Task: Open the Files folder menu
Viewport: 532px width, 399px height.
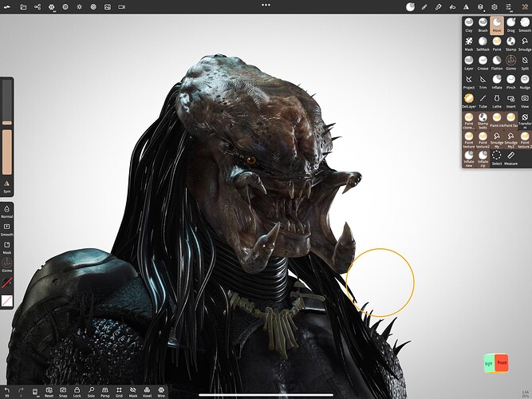Action: [x=23, y=7]
